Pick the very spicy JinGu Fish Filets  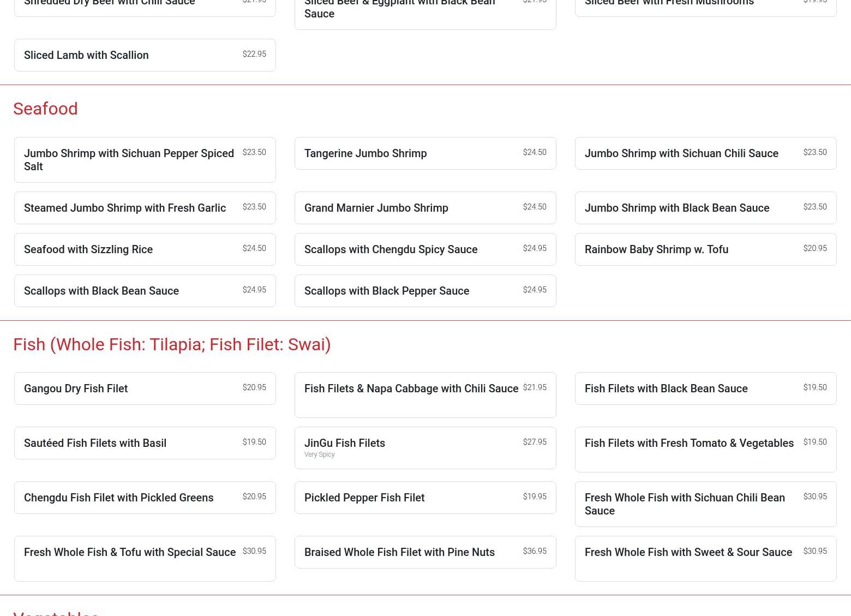point(425,448)
